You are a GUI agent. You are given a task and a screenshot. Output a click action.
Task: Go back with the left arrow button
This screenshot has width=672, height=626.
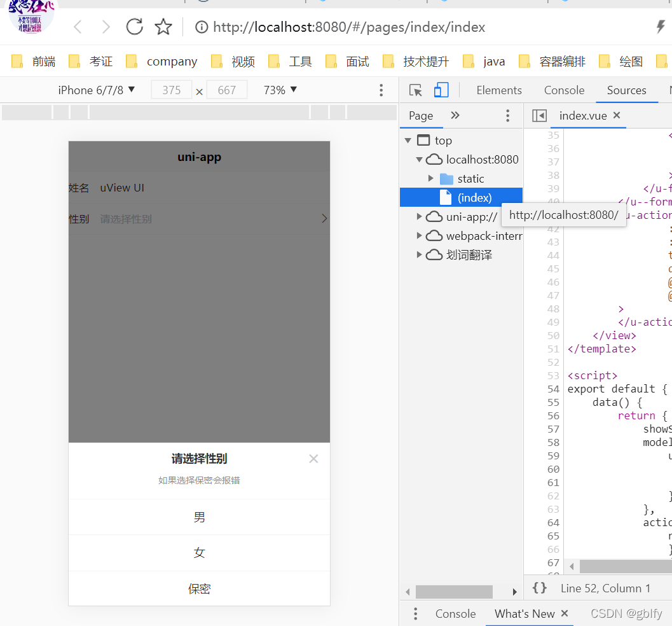click(78, 27)
